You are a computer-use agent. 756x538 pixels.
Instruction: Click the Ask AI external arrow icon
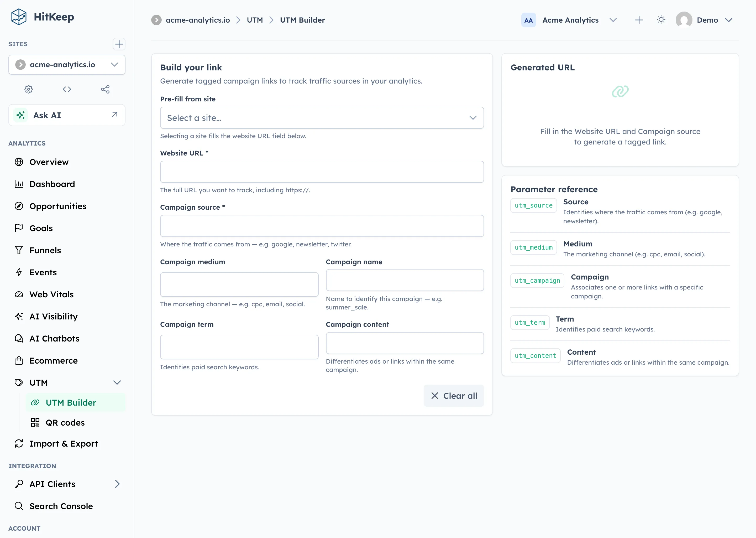114,115
